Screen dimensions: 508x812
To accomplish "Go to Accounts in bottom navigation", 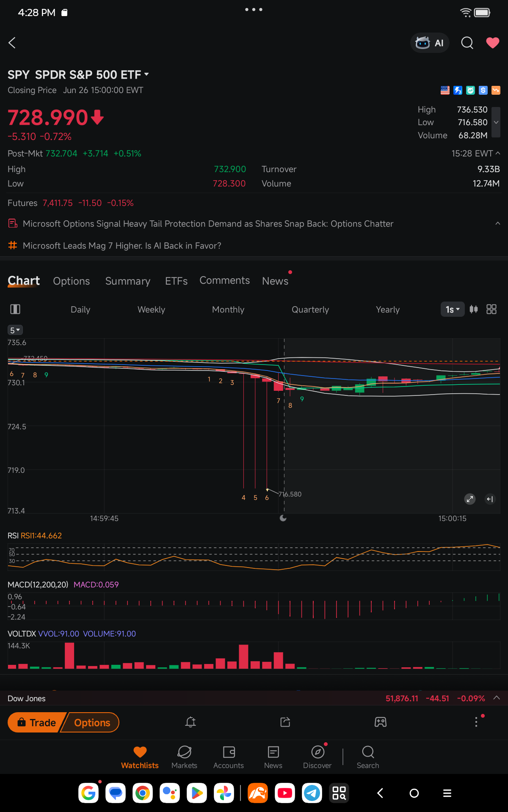I will (x=229, y=757).
